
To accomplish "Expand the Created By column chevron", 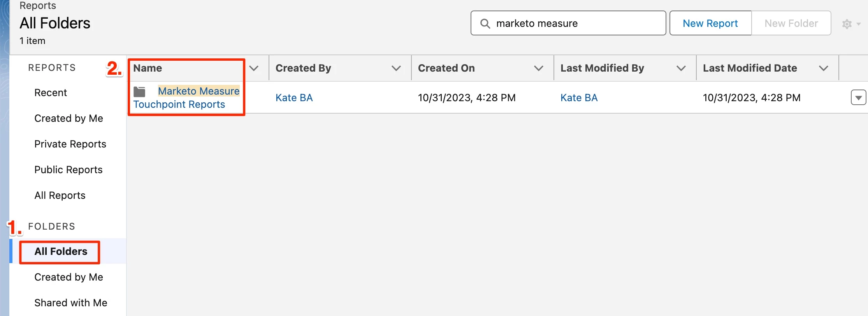I will pyautogui.click(x=396, y=68).
